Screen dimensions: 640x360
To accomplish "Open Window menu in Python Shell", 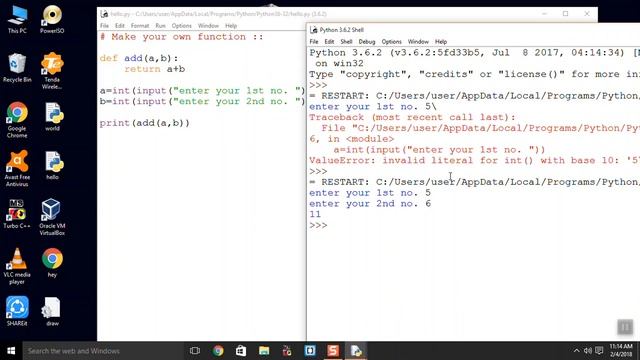I will coord(418,42).
